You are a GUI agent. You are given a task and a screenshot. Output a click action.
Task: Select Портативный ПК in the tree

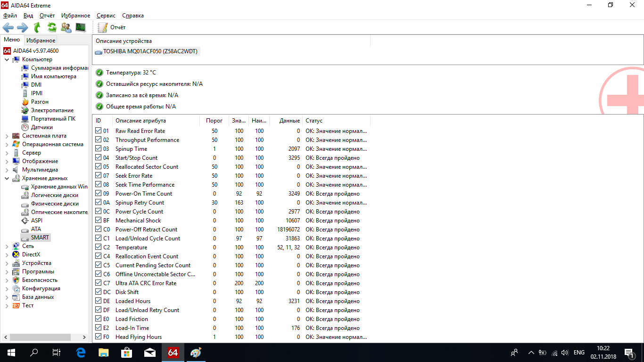click(49, 119)
